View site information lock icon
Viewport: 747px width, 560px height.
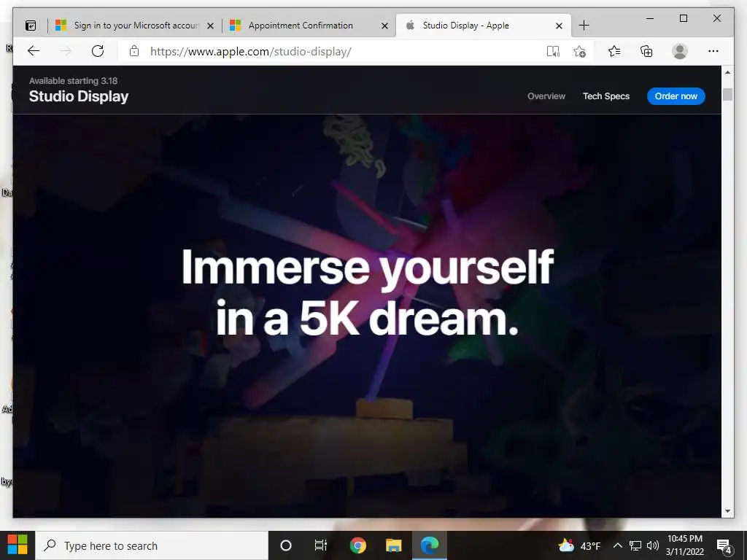134,51
